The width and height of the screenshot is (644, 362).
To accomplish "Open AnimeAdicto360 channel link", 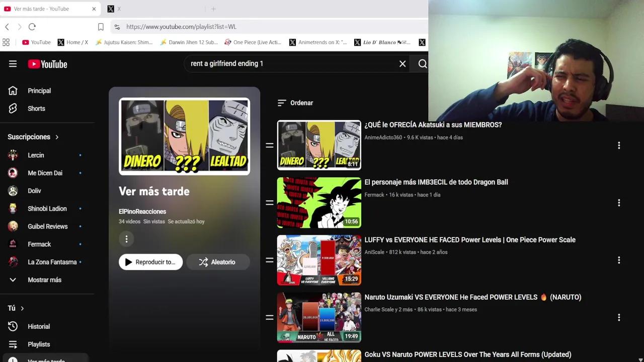I will [x=383, y=137].
